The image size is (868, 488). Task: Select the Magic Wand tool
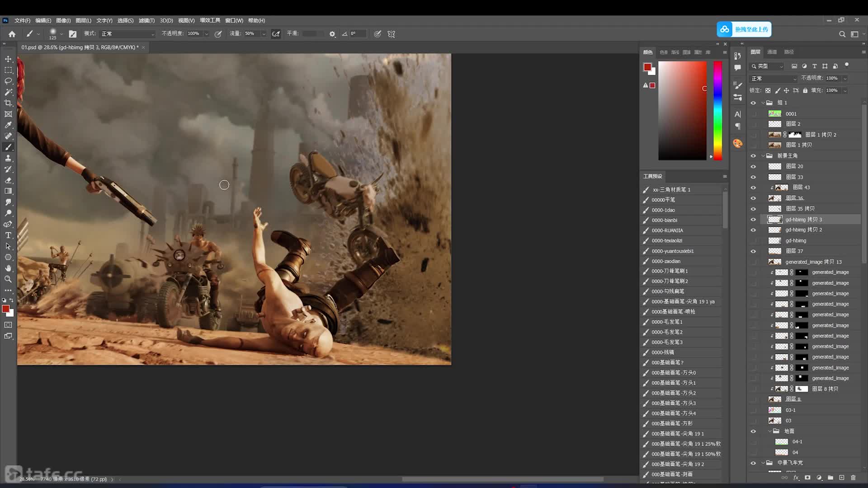click(x=8, y=92)
